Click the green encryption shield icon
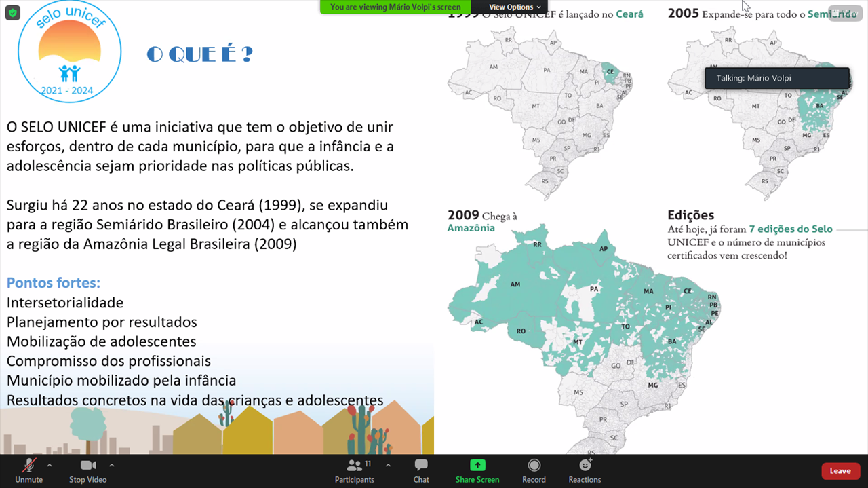 (12, 12)
